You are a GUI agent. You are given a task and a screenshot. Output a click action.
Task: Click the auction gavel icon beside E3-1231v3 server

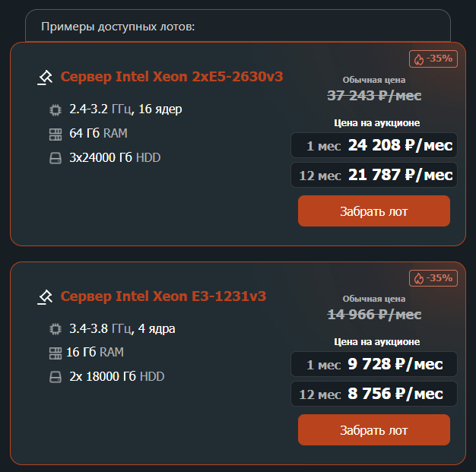[45, 297]
